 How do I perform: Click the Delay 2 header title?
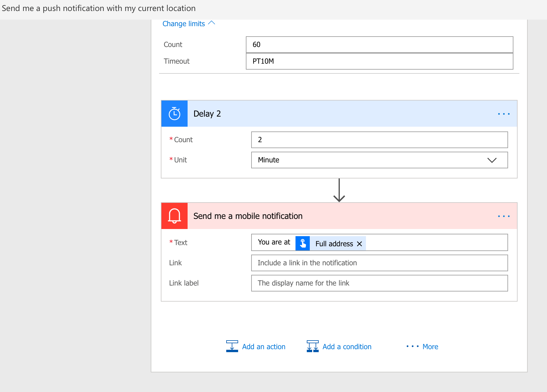pyautogui.click(x=207, y=114)
